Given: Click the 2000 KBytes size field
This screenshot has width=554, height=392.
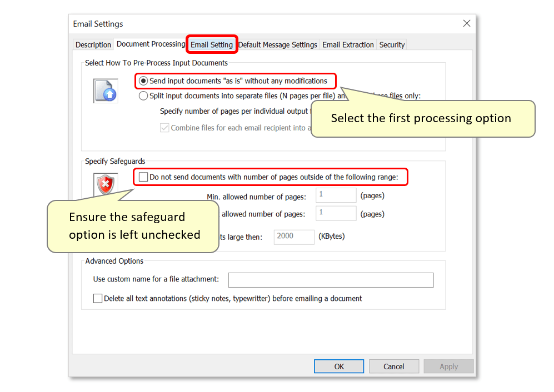Looking at the screenshot, I should point(294,237).
